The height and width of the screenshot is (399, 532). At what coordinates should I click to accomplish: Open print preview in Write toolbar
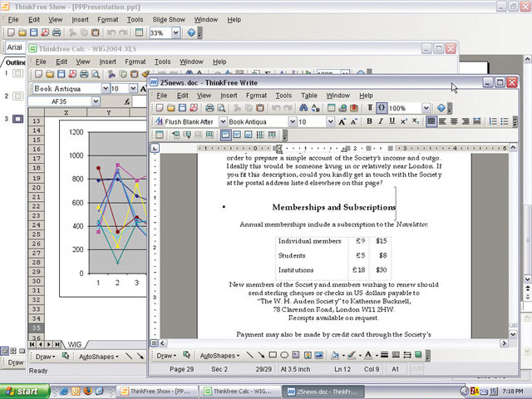[x=221, y=108]
